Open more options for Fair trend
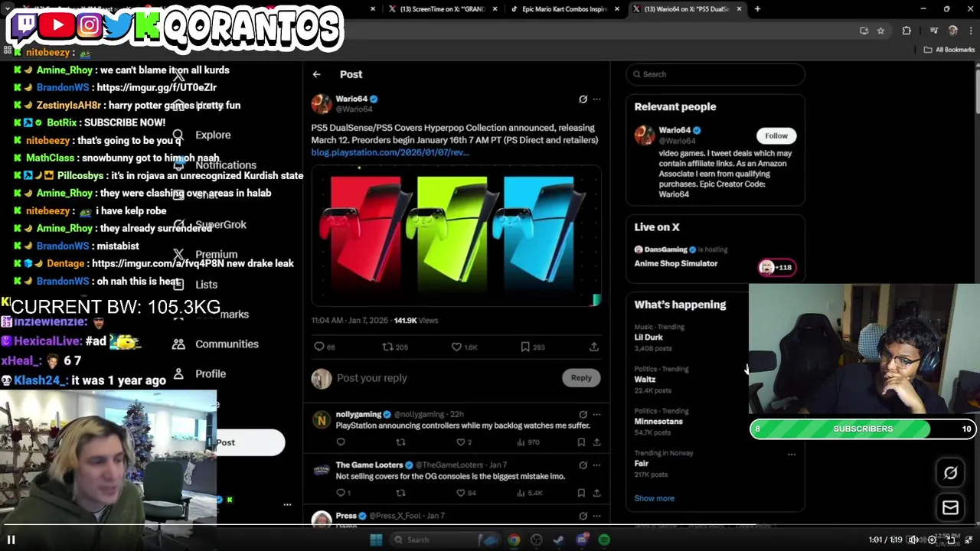This screenshot has width=980, height=551. (x=792, y=454)
